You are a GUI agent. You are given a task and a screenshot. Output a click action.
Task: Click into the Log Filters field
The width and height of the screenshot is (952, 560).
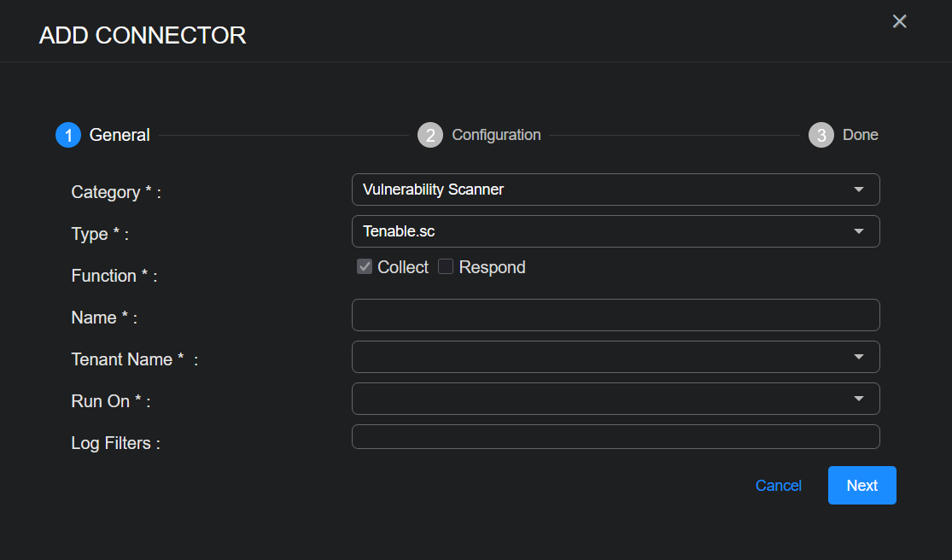(615, 437)
